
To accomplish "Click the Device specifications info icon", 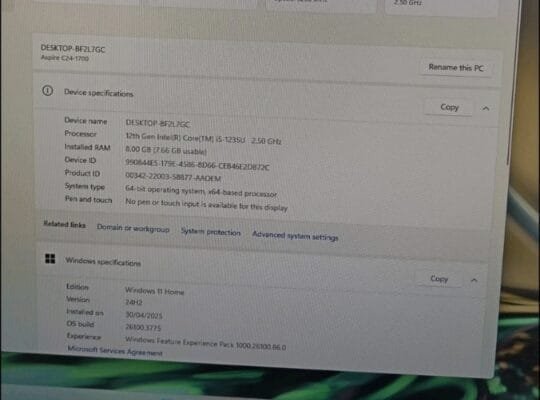I will 48,91.
